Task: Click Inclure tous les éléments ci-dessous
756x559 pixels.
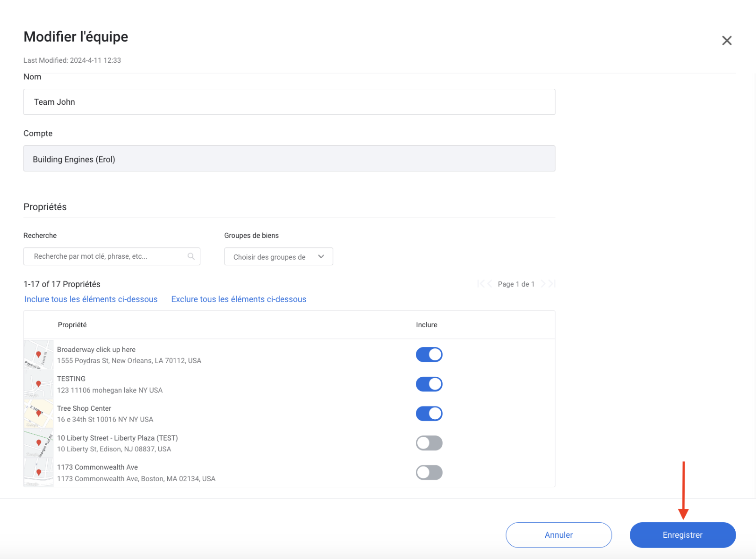Action: pos(91,299)
